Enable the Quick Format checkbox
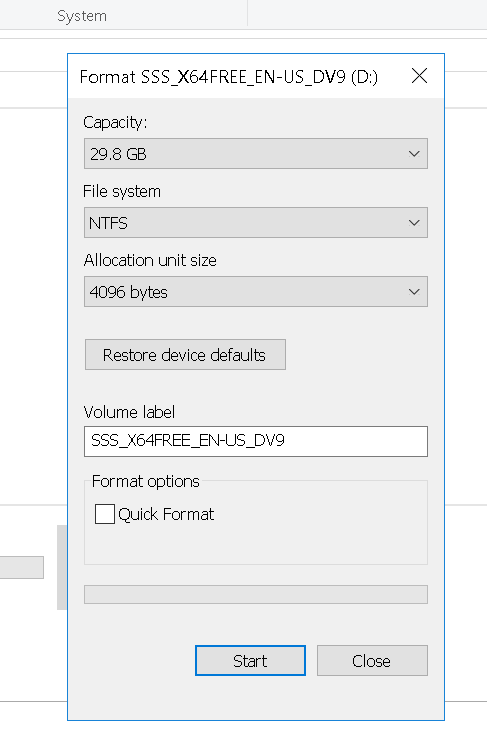This screenshot has height=738, width=487. [104, 514]
